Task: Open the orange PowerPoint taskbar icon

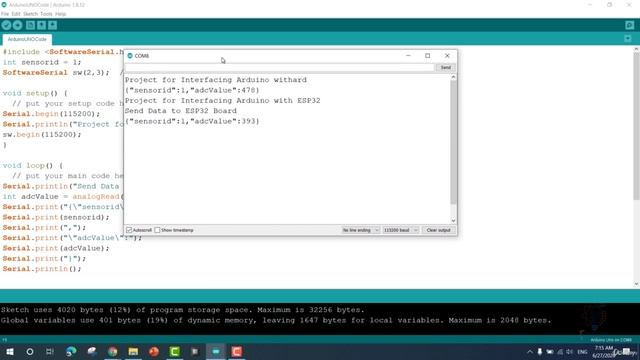Action: tap(154, 351)
